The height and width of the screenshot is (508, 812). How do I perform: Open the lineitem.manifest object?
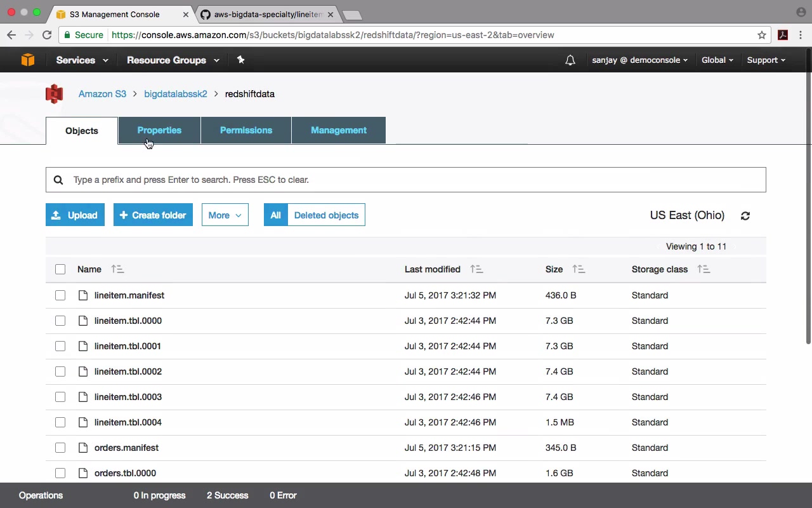pyautogui.click(x=129, y=295)
